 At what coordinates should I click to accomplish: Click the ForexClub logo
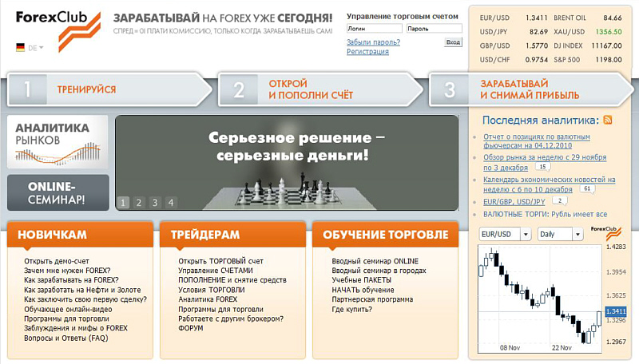point(58,31)
